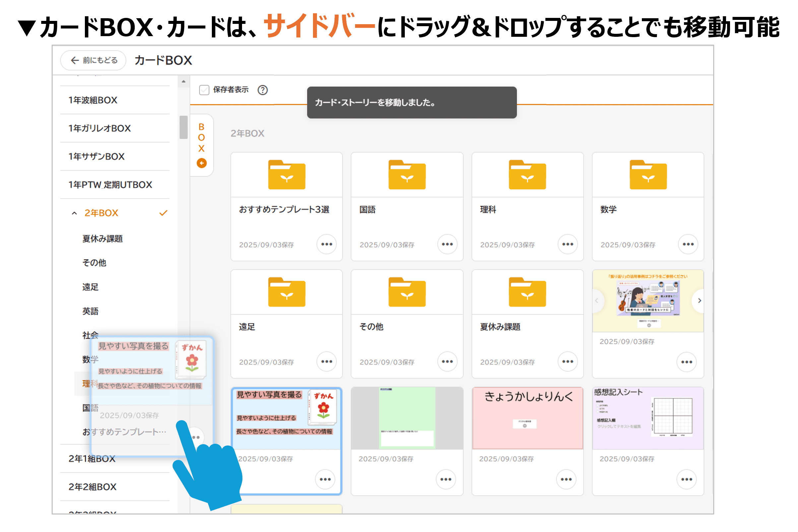
Task: Select 夏休み課題 under 2年BOX
Action: (x=102, y=239)
